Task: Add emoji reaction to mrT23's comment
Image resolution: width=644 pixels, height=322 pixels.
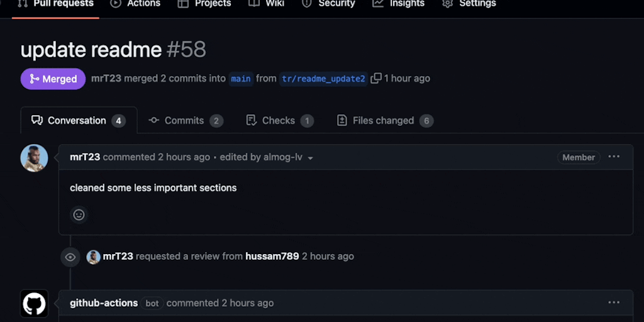Action: pos(79,214)
